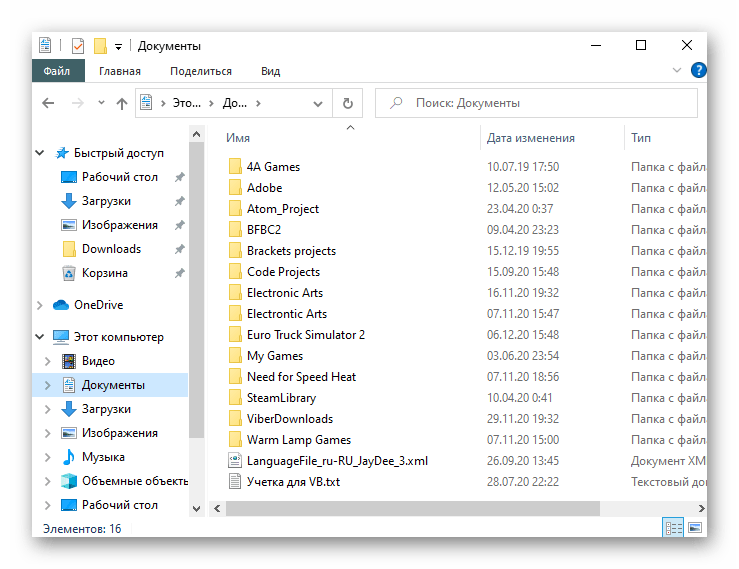Click the new folder icon in title bar

click(100, 46)
